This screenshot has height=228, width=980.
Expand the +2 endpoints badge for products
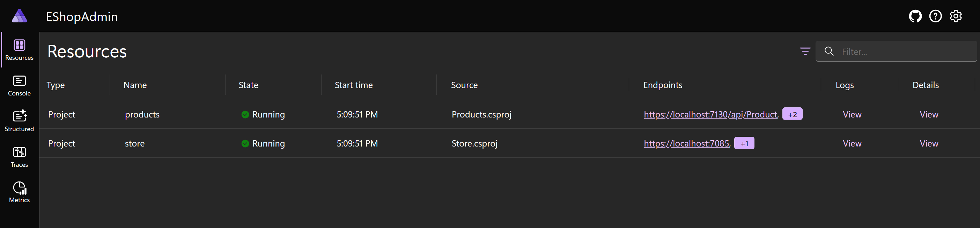[792, 114]
